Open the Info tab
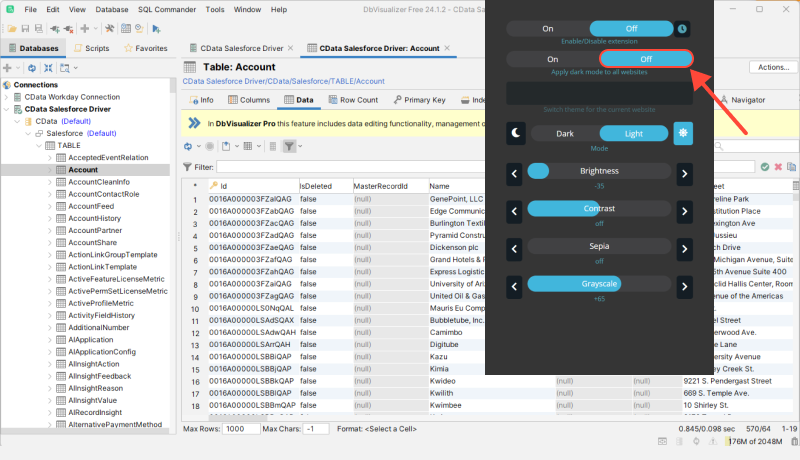This screenshot has width=800, height=460. coord(202,100)
